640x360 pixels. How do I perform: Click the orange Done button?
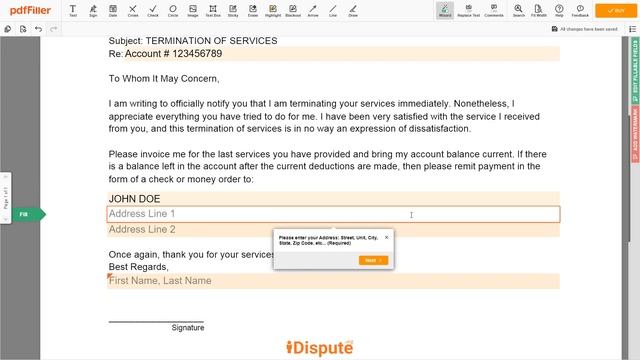click(616, 11)
